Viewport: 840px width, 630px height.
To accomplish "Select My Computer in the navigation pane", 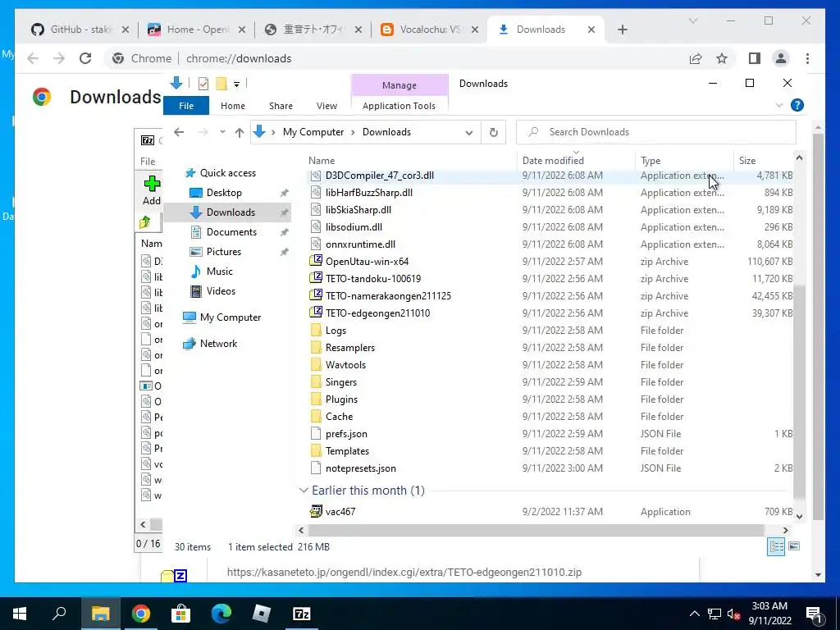I will tap(231, 317).
